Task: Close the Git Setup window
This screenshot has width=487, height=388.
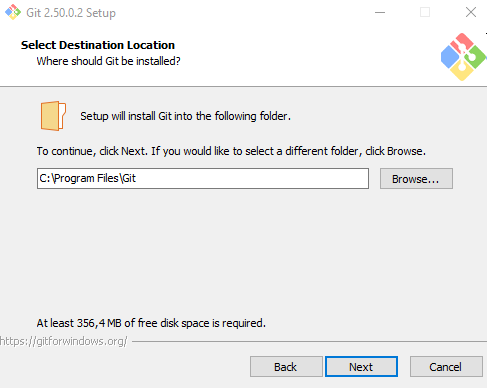Action: (x=471, y=13)
